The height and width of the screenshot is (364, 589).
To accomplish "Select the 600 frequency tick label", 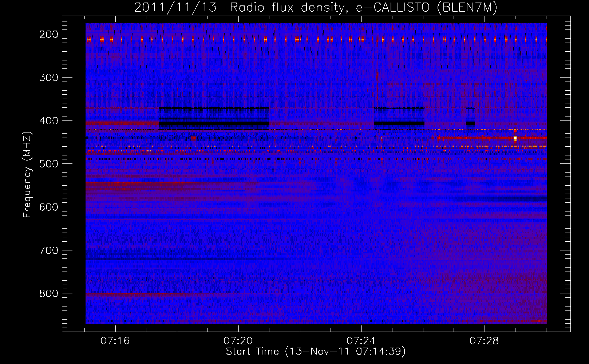I will coord(49,207).
